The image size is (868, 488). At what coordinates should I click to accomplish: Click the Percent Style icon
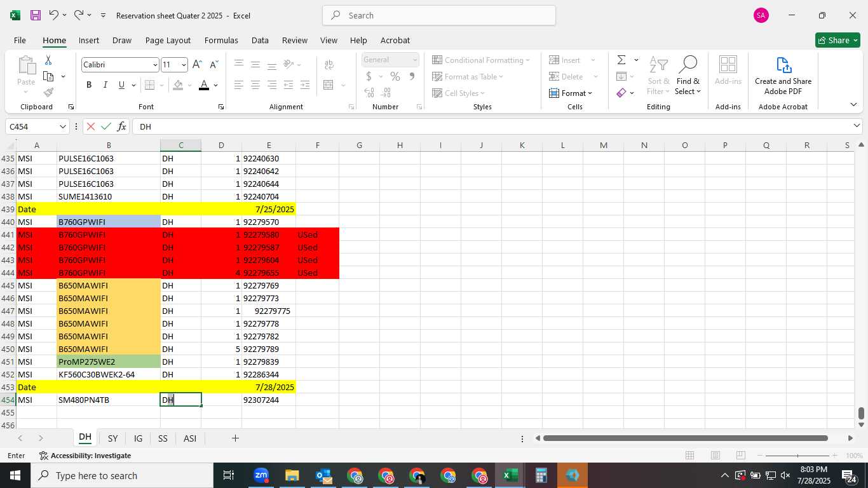tap(395, 76)
